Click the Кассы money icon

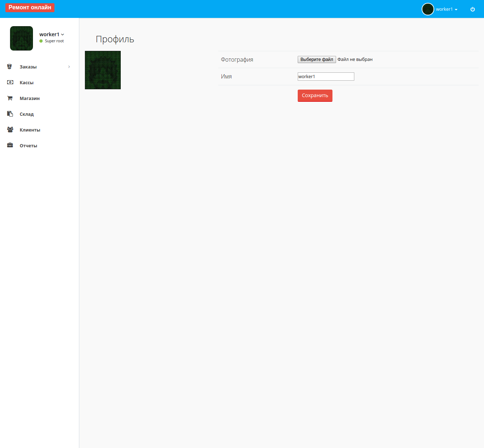(x=10, y=82)
